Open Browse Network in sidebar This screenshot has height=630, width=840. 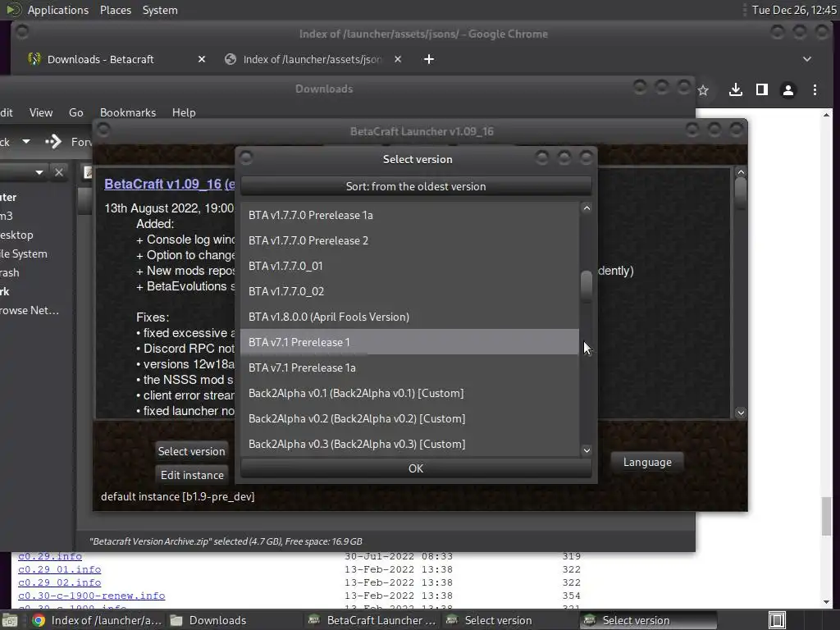click(30, 310)
